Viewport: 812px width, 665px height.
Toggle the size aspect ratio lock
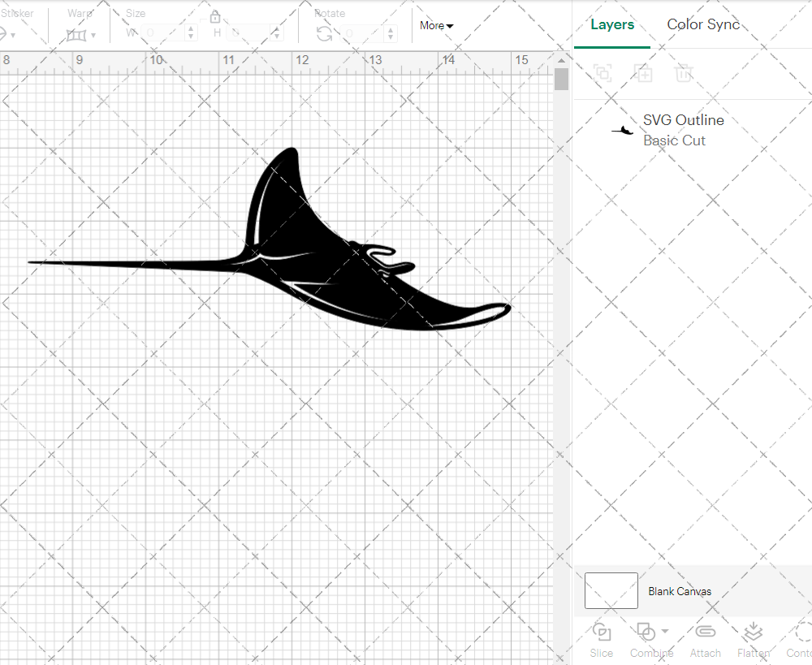215,17
